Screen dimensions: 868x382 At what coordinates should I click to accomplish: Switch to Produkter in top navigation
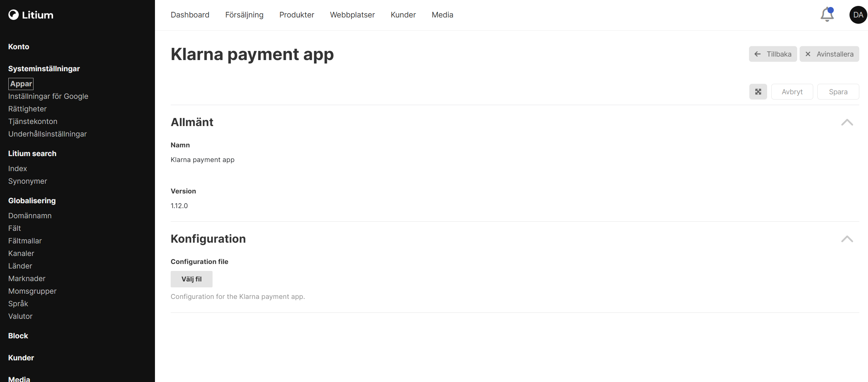[297, 15]
